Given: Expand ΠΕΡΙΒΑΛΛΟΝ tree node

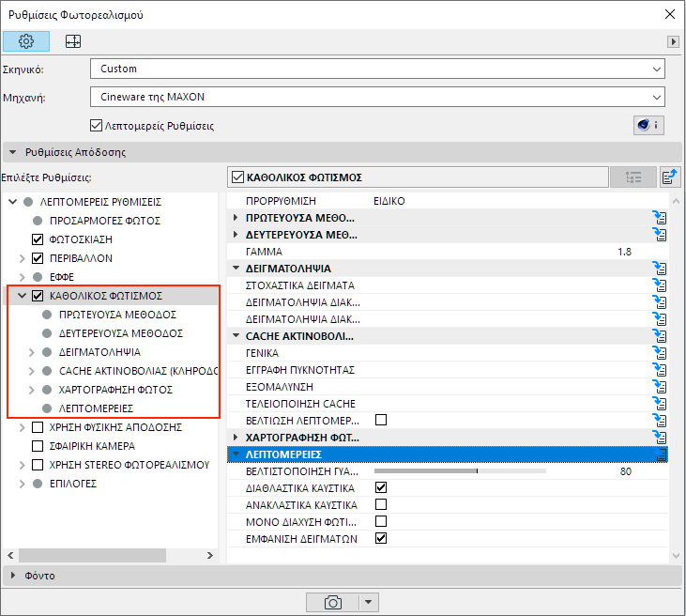Looking at the screenshot, I should pos(22,258).
